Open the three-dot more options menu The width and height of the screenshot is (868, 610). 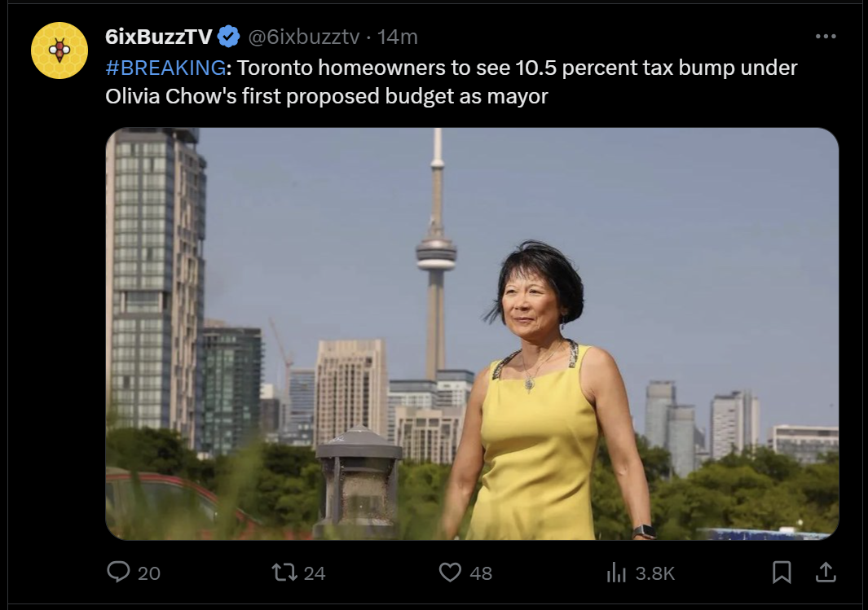826,37
